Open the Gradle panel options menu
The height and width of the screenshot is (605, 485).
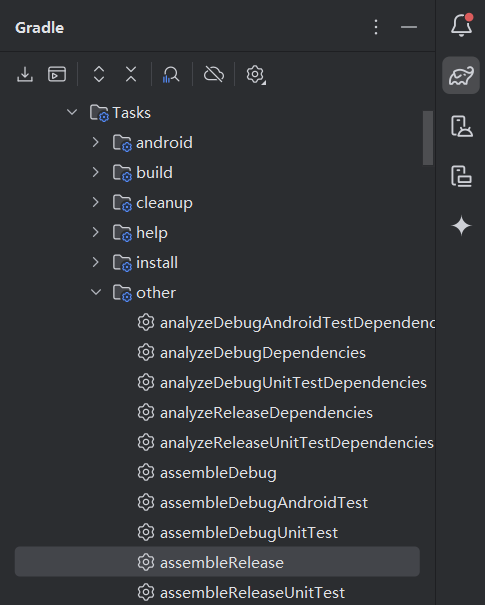[x=376, y=27]
